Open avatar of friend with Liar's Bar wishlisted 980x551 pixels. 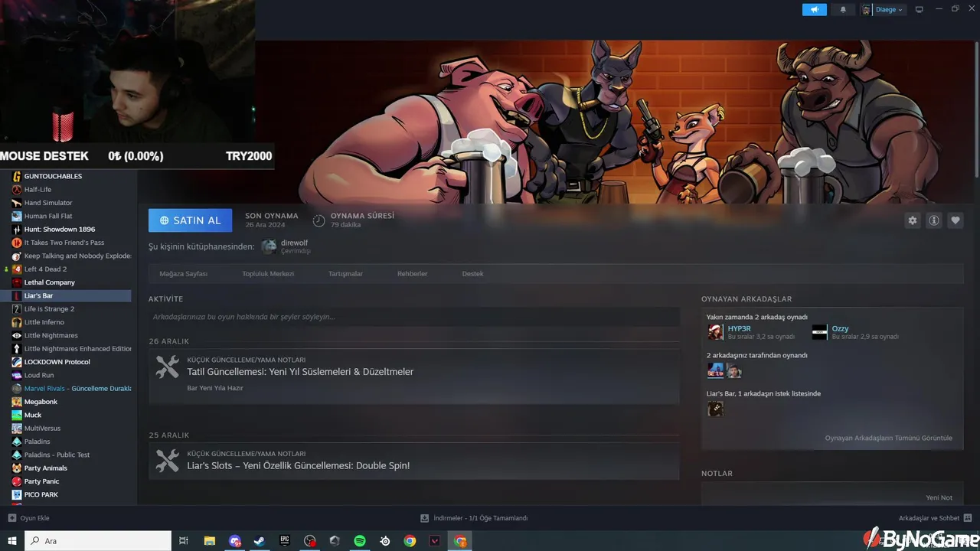pyautogui.click(x=715, y=409)
